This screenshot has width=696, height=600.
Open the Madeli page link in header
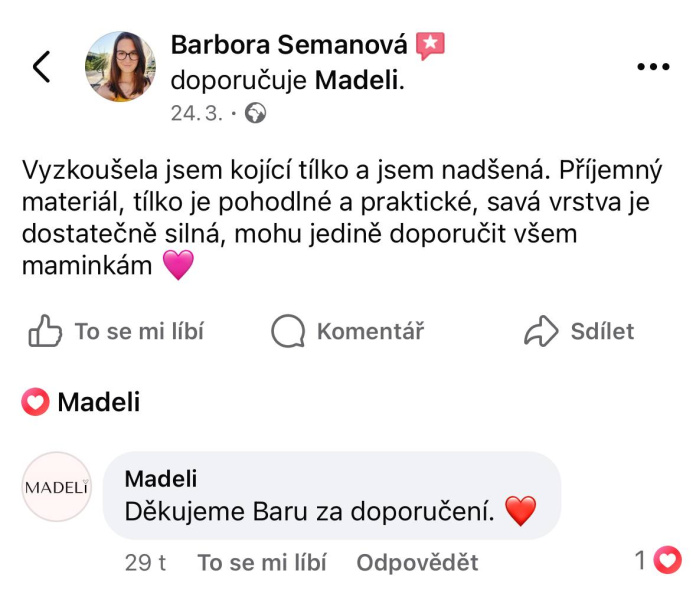click(x=358, y=80)
